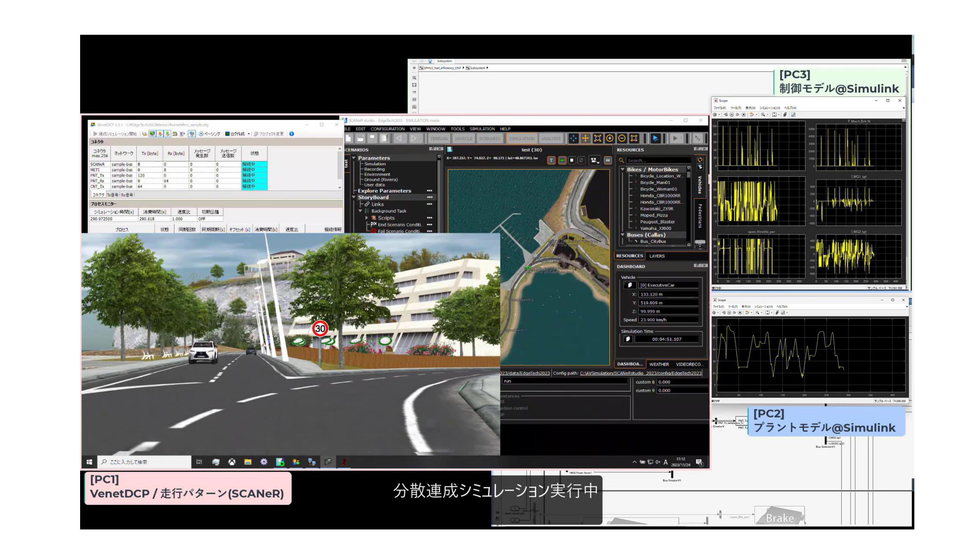The width and height of the screenshot is (980, 551).
Task: Click the grid table icon in VenetDCP toolbar
Action: tap(175, 134)
